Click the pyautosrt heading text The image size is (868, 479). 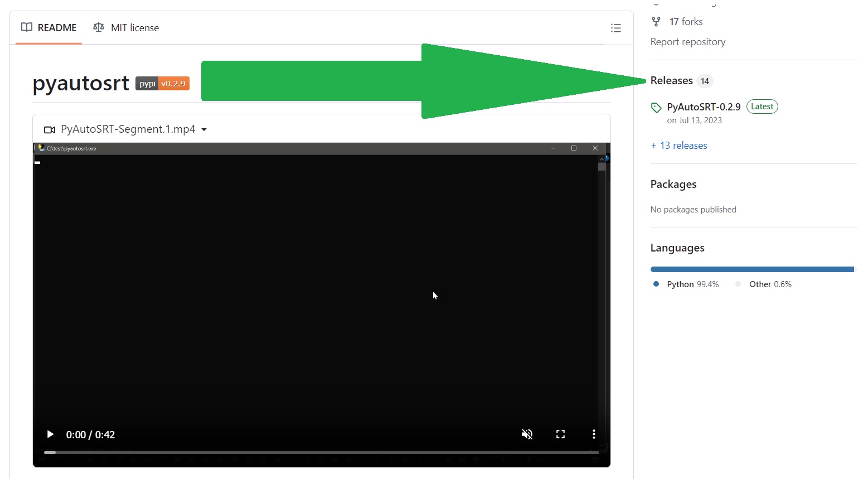coord(81,83)
